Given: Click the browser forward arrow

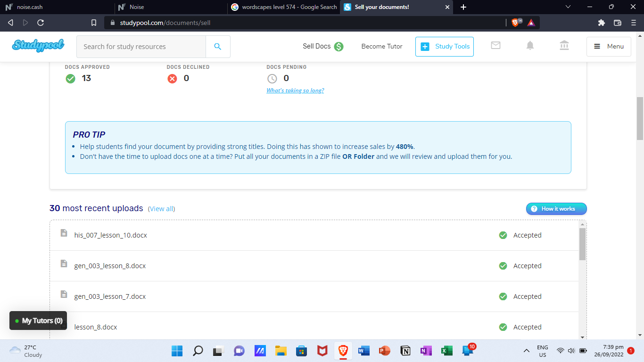Looking at the screenshot, I should tap(25, 23).
